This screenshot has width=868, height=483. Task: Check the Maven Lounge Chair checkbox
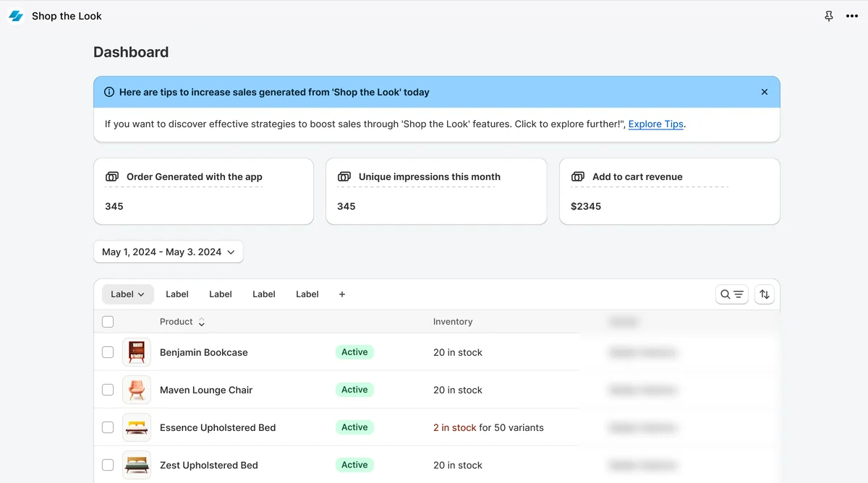click(108, 390)
